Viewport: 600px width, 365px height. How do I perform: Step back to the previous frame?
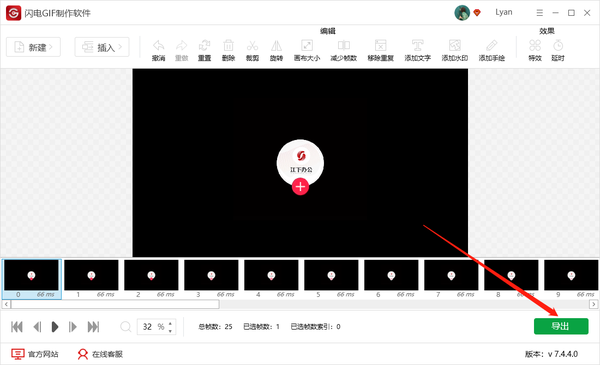(x=37, y=327)
